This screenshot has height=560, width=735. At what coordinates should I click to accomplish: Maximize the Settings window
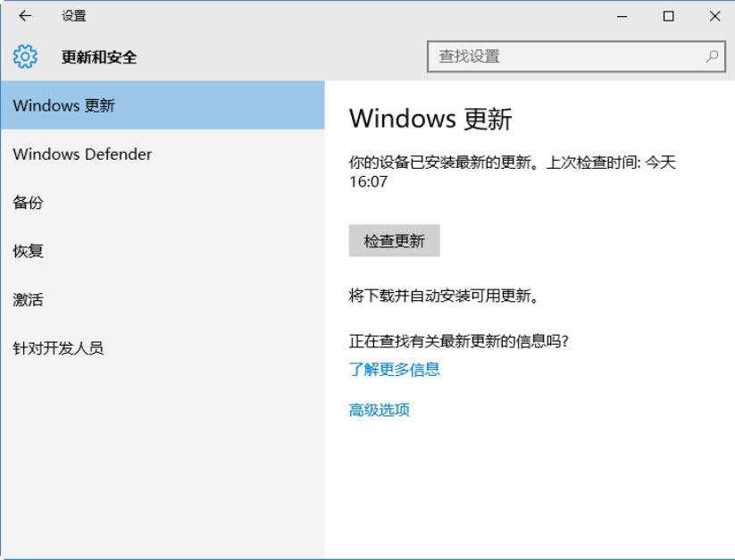click(668, 16)
